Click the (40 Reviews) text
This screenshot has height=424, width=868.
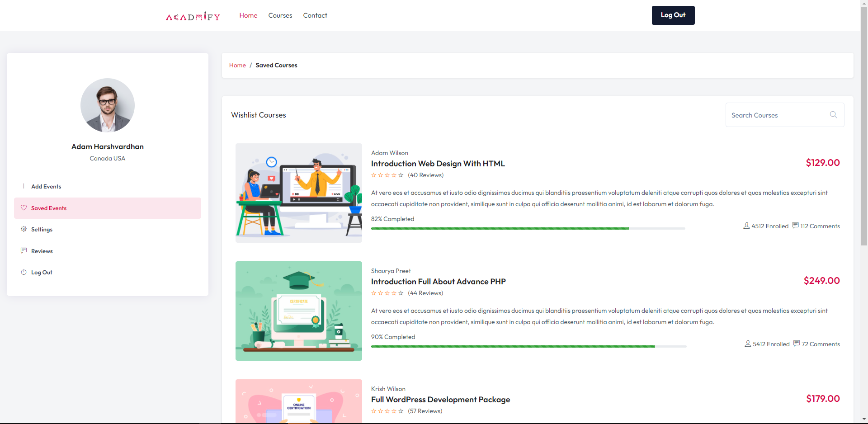click(x=426, y=175)
